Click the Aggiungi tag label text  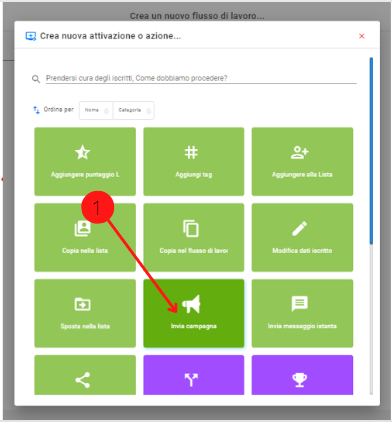pos(194,175)
